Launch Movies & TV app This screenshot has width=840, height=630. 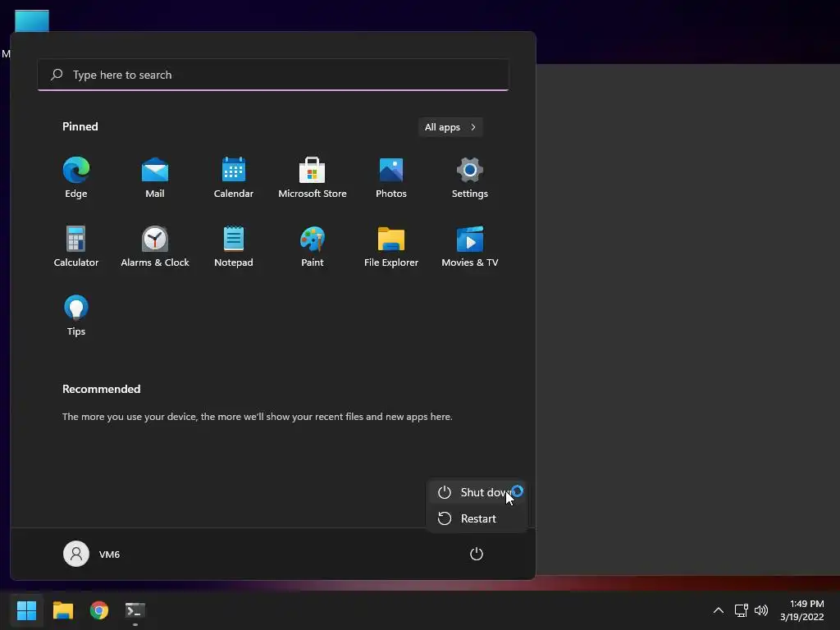click(x=470, y=246)
